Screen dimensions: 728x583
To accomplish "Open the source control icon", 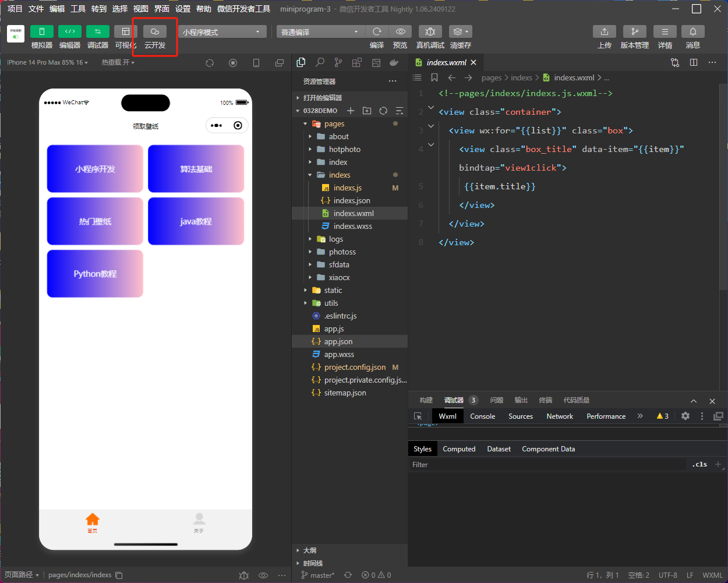I will pos(338,62).
